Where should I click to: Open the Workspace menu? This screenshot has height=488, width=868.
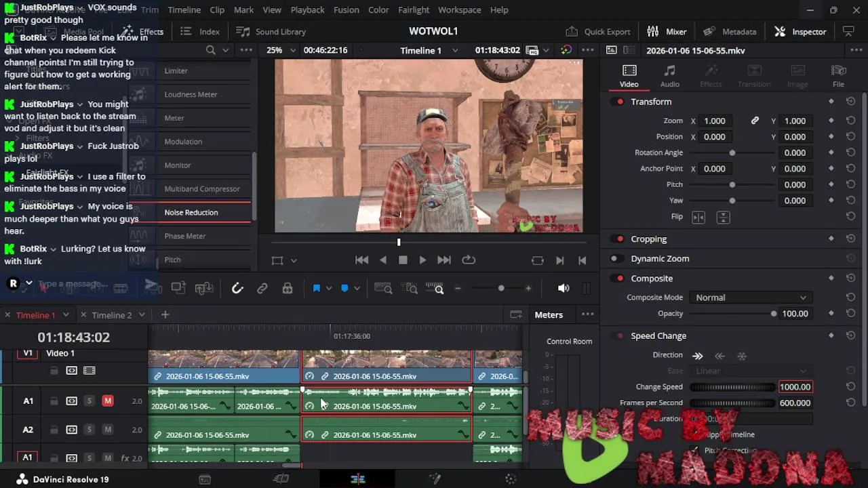[x=460, y=10]
